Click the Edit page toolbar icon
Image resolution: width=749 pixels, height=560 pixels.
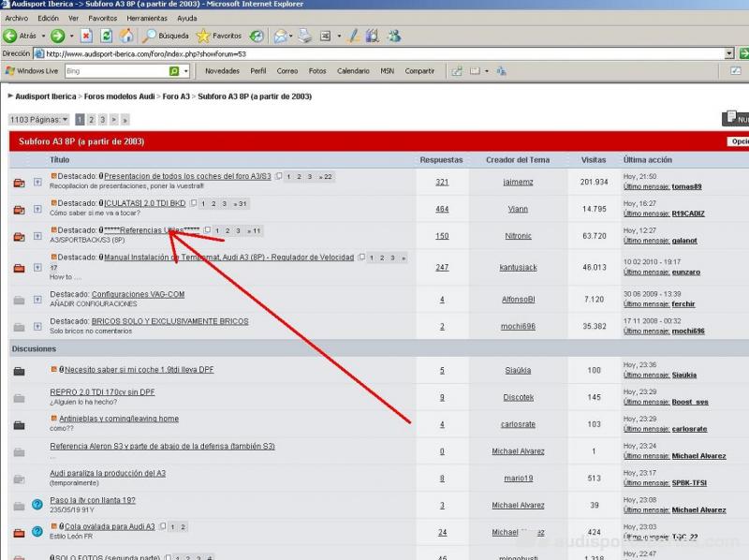point(326,36)
